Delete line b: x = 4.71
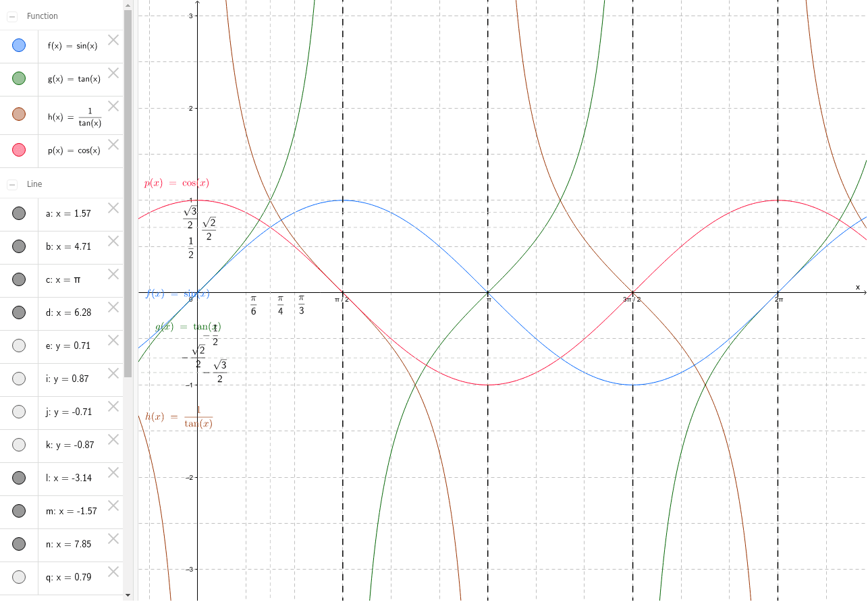This screenshot has height=602, width=868. click(x=113, y=241)
